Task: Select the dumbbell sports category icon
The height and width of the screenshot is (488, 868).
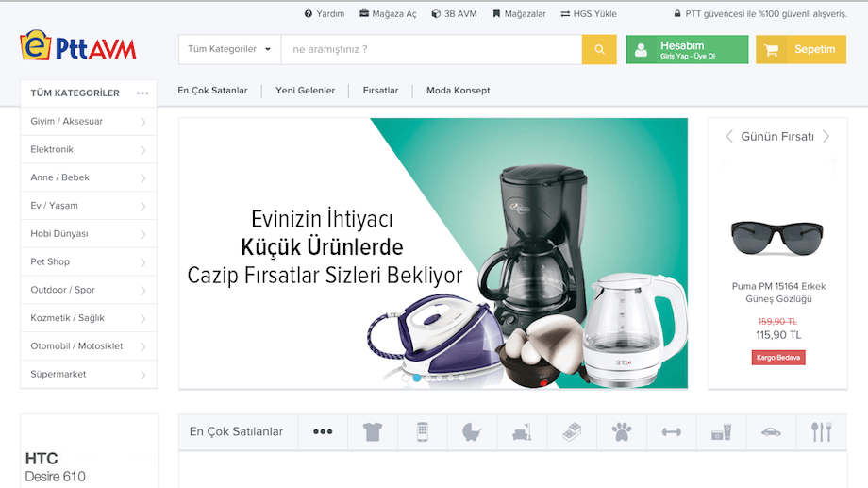Action: coord(671,431)
